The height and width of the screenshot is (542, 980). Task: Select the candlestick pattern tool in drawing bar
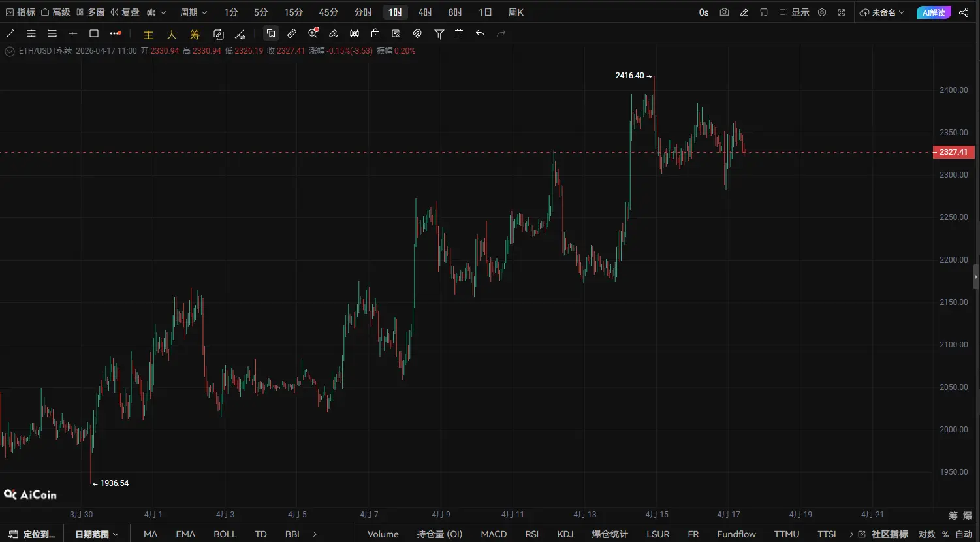[x=355, y=33]
